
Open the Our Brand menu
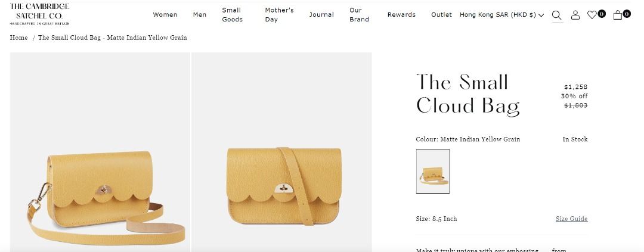click(360, 15)
